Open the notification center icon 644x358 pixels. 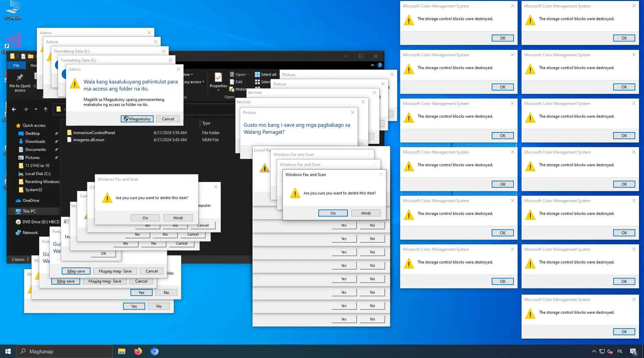tap(633, 351)
